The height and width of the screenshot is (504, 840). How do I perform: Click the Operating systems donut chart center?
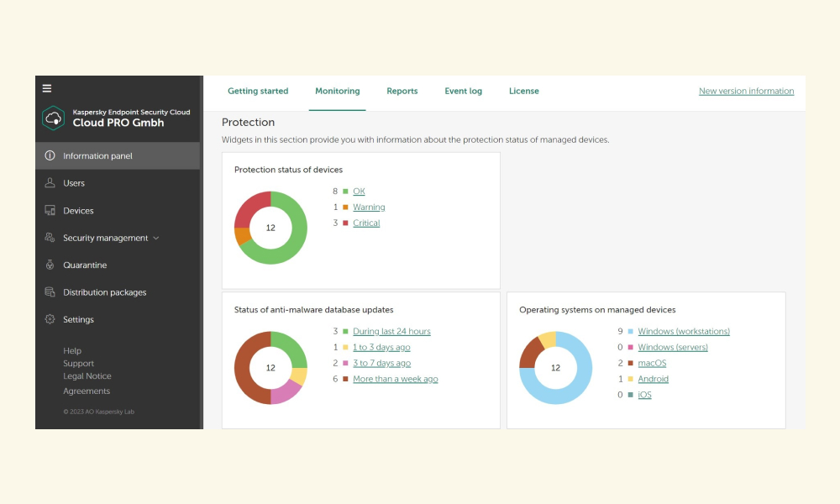point(555,368)
